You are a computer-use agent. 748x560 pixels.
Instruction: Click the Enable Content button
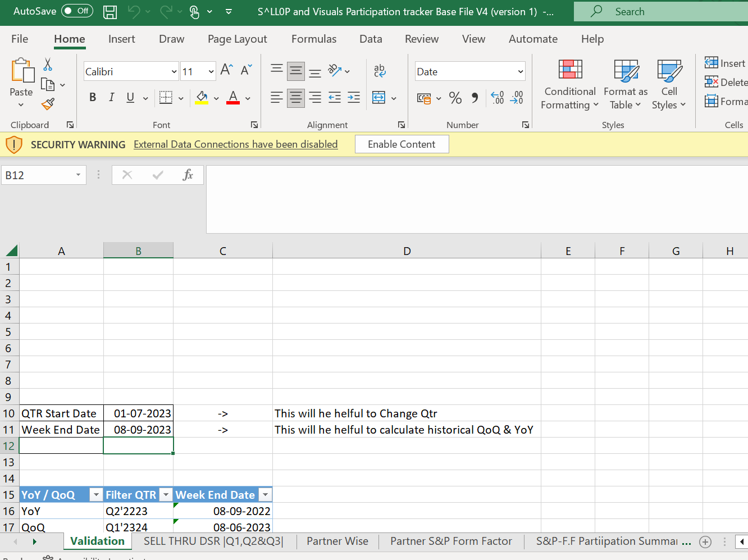tap(402, 144)
